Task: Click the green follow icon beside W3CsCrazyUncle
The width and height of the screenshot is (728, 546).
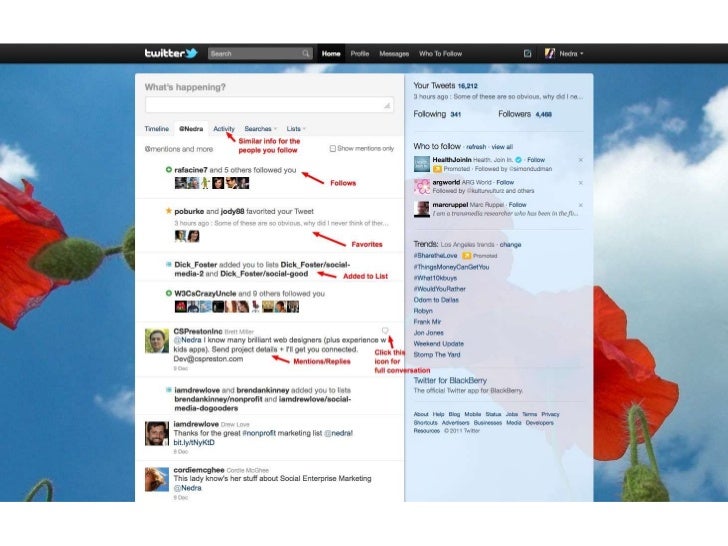Action: click(x=169, y=293)
